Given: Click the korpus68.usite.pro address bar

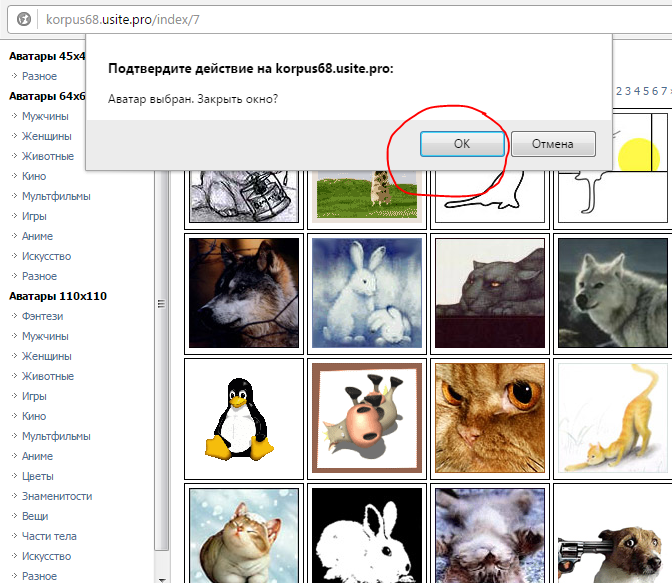Looking at the screenshot, I should [x=300, y=18].
